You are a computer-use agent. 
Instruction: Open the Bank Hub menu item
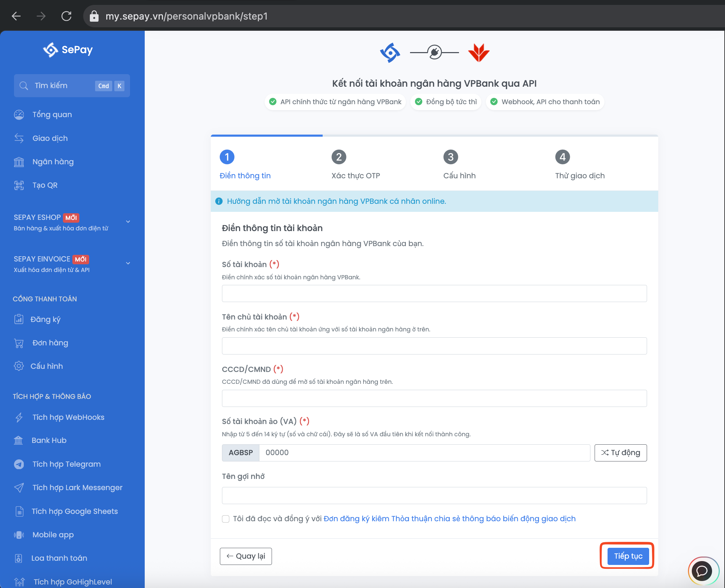(x=49, y=440)
